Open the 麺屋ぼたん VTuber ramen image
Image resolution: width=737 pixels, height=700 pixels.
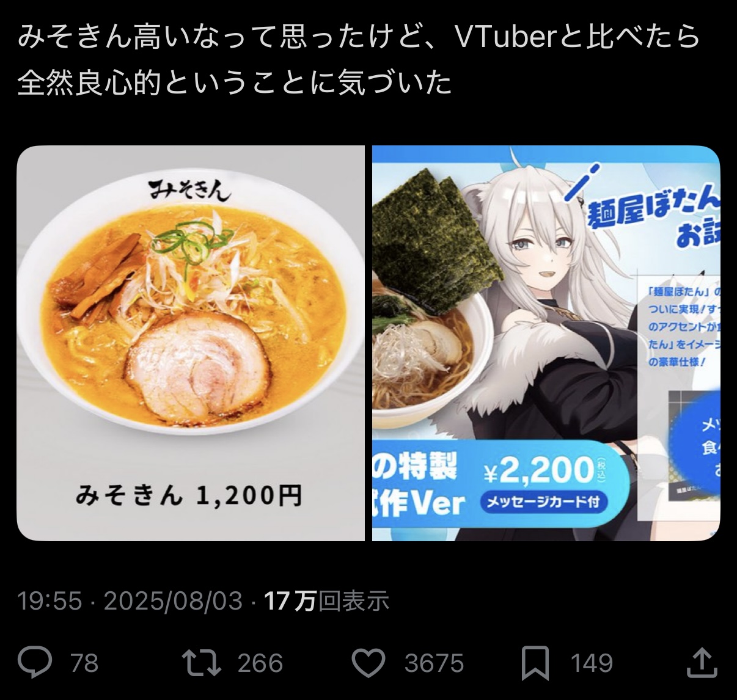point(546,343)
